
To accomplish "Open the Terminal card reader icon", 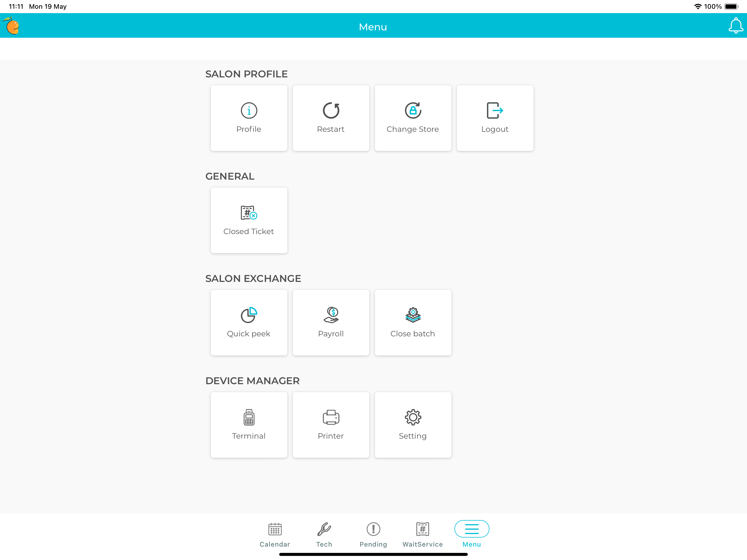I will tap(249, 417).
